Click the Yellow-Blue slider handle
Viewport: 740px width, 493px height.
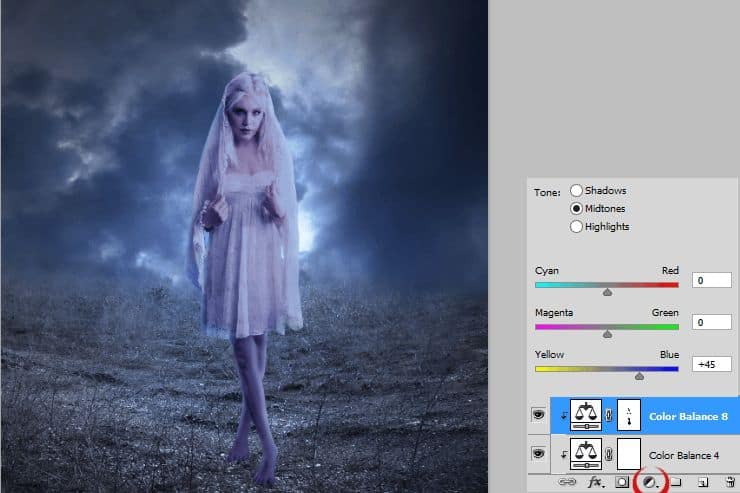click(639, 376)
